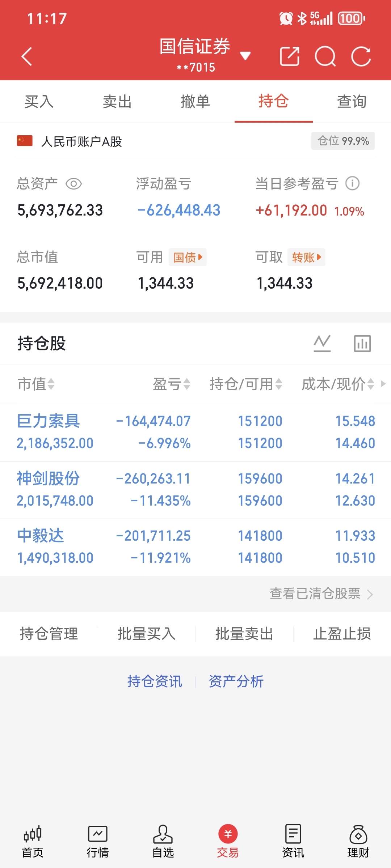Tap the 转账 button
The height and width of the screenshot is (868, 391).
pyautogui.click(x=306, y=257)
